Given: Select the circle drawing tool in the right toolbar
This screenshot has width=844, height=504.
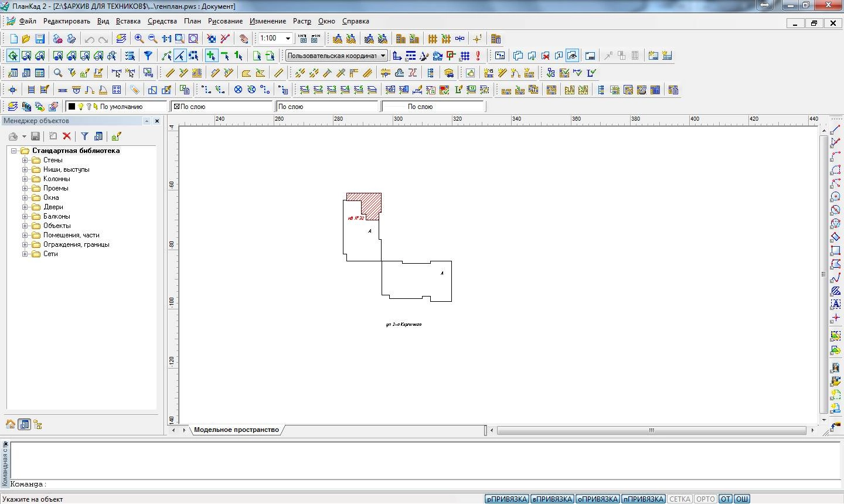Looking at the screenshot, I should coord(836,196).
